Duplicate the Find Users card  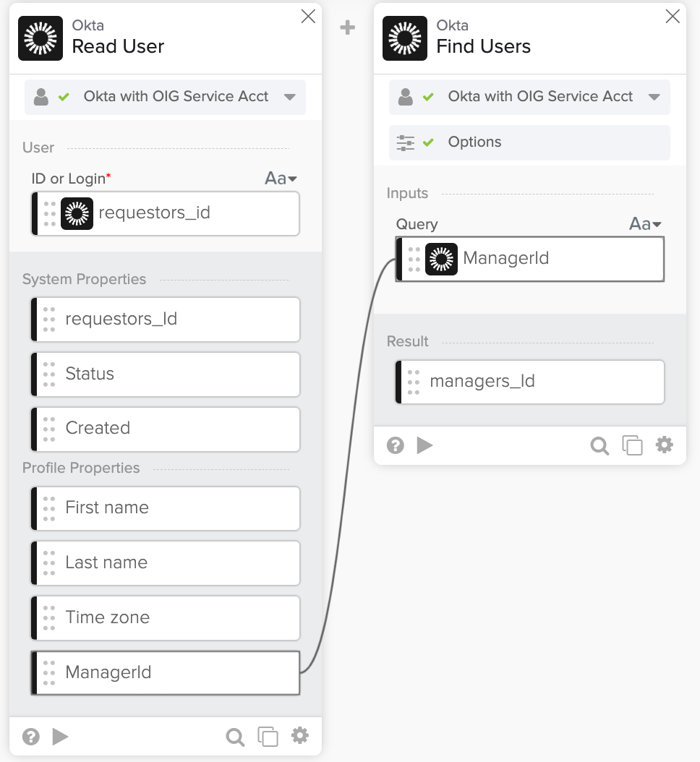click(x=633, y=445)
